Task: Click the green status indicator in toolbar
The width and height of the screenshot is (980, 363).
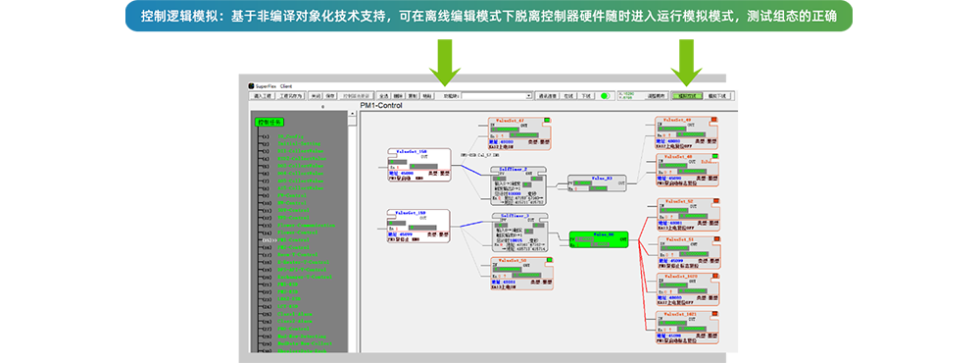Action: point(605,96)
